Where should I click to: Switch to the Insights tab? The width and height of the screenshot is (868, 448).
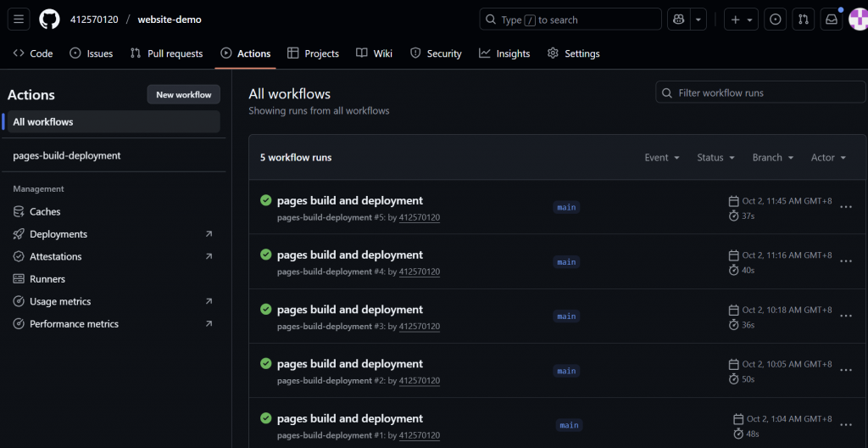click(x=504, y=53)
